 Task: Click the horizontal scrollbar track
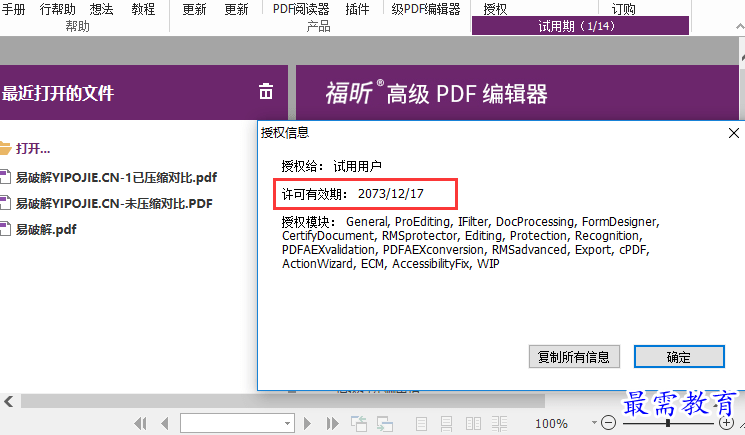283,401
